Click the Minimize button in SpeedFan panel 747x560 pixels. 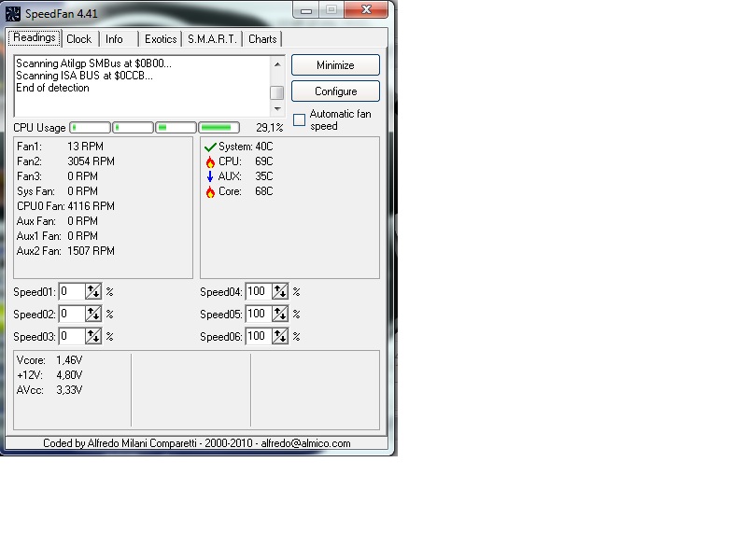335,64
